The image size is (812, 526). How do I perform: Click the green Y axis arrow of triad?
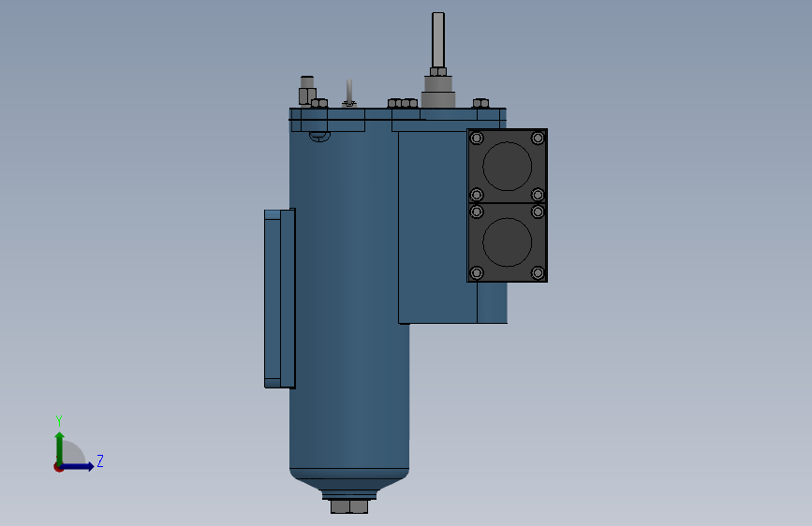click(60, 447)
